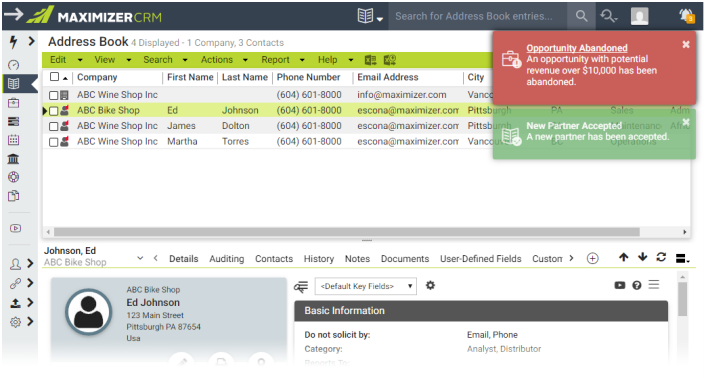Dismiss the Opportunity Abandoned notification
This screenshot has height=381, width=706.
[686, 44]
